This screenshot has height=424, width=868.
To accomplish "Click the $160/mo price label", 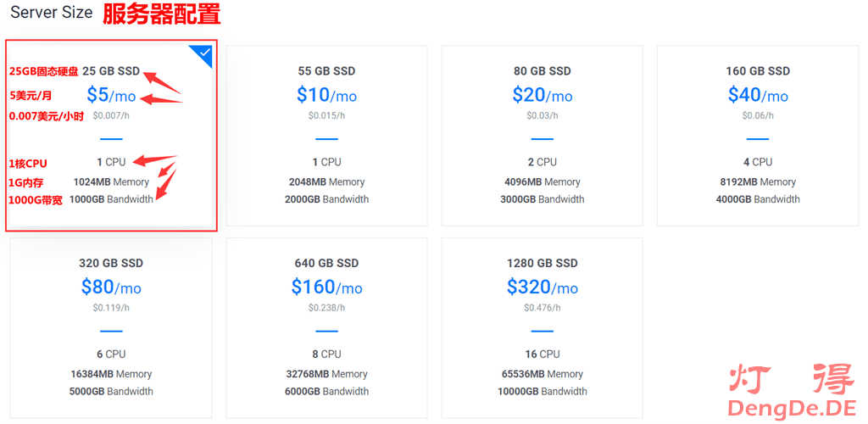I will click(x=326, y=287).
